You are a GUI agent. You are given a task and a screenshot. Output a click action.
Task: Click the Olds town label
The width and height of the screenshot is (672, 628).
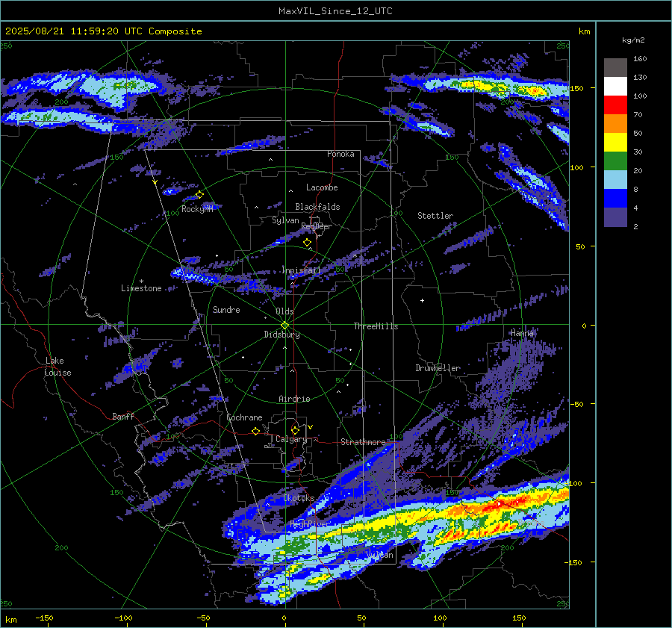click(284, 311)
